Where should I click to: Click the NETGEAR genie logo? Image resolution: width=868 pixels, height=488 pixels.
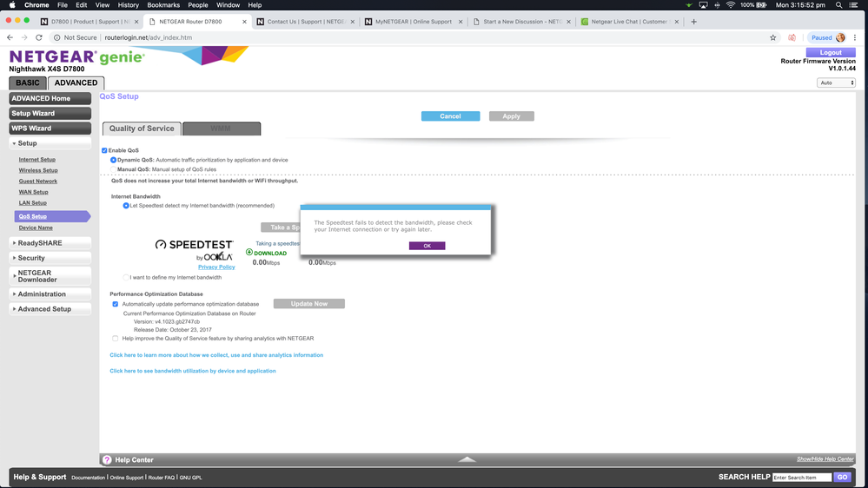click(77, 57)
